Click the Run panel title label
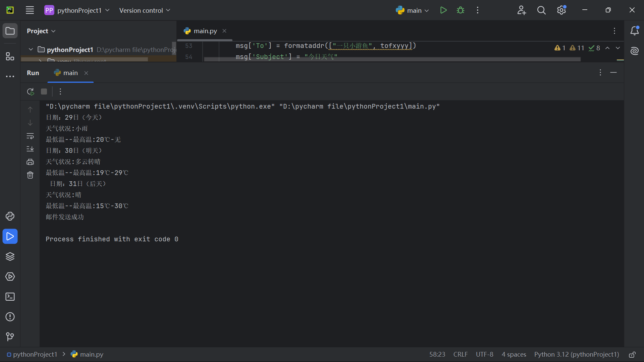Screen dimensions: 644x362 [x=33, y=73]
